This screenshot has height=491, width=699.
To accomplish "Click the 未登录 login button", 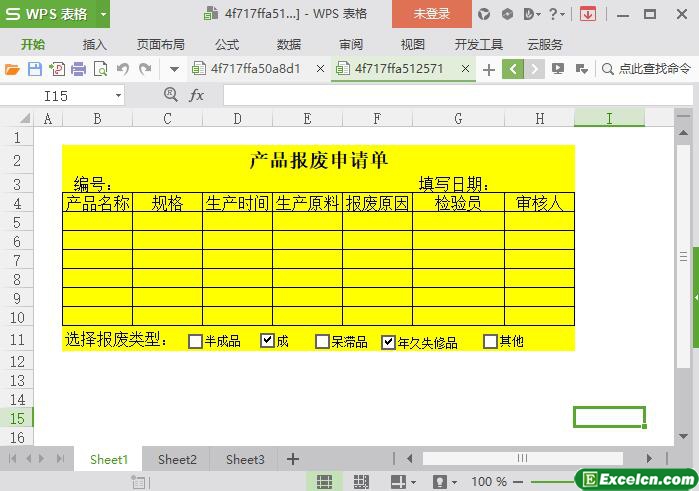I will [x=432, y=14].
